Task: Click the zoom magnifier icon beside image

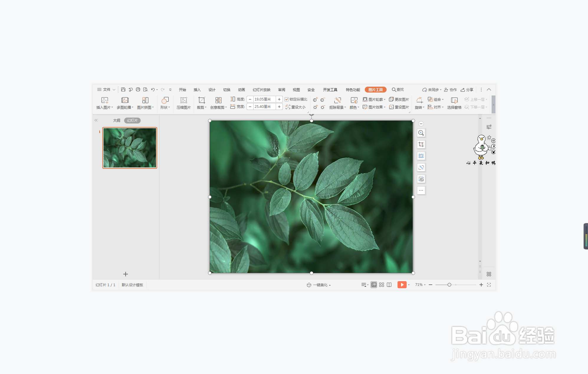Action: coord(421,133)
